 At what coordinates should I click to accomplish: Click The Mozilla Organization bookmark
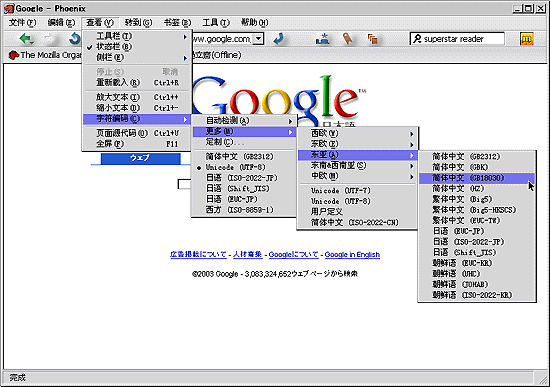(x=45, y=55)
